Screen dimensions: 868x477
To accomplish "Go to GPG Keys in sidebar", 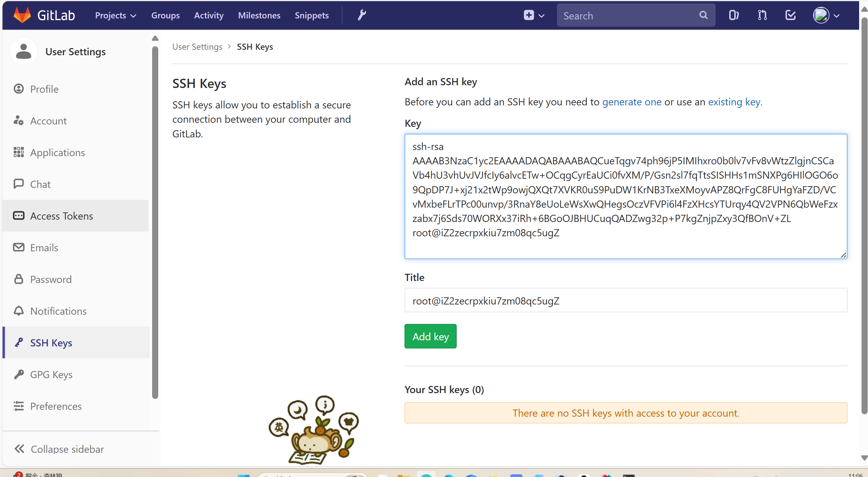I will click(x=51, y=374).
